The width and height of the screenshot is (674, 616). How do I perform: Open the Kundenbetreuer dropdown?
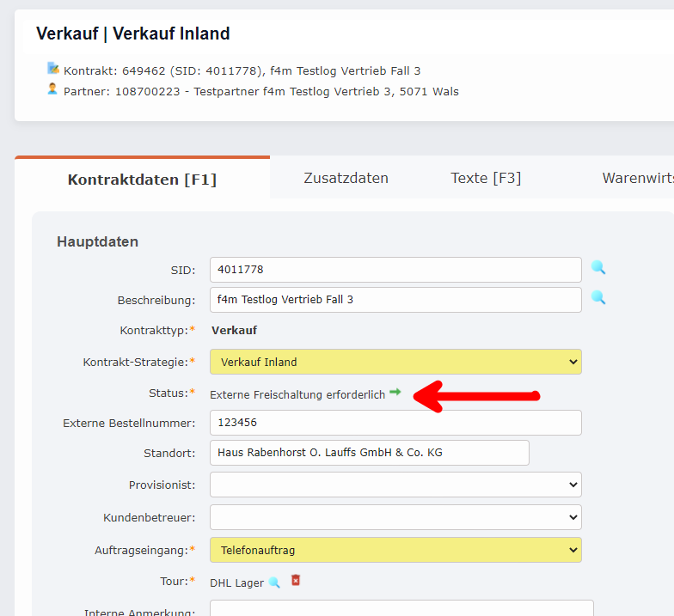tap(395, 517)
